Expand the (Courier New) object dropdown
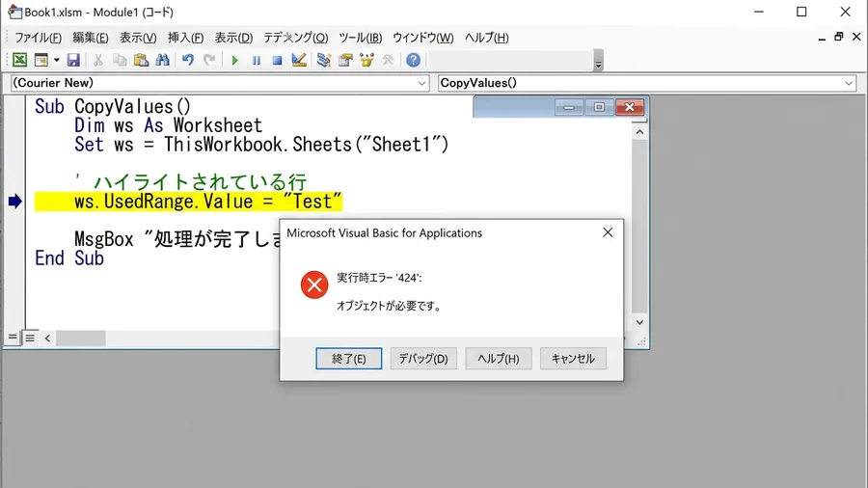Viewport: 868px width, 488px height. tap(421, 84)
